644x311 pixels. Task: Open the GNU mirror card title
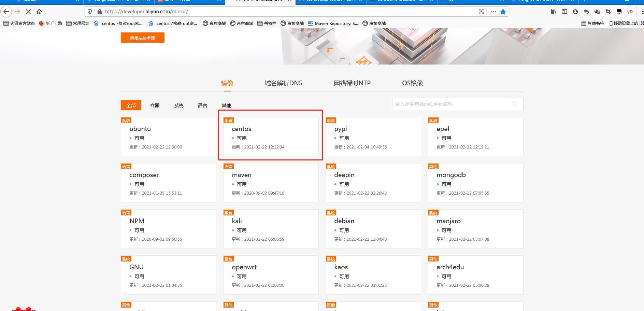pyautogui.click(x=137, y=267)
